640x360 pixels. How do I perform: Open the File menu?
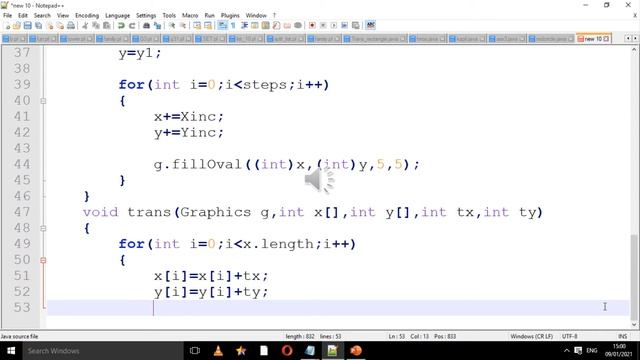7,16
